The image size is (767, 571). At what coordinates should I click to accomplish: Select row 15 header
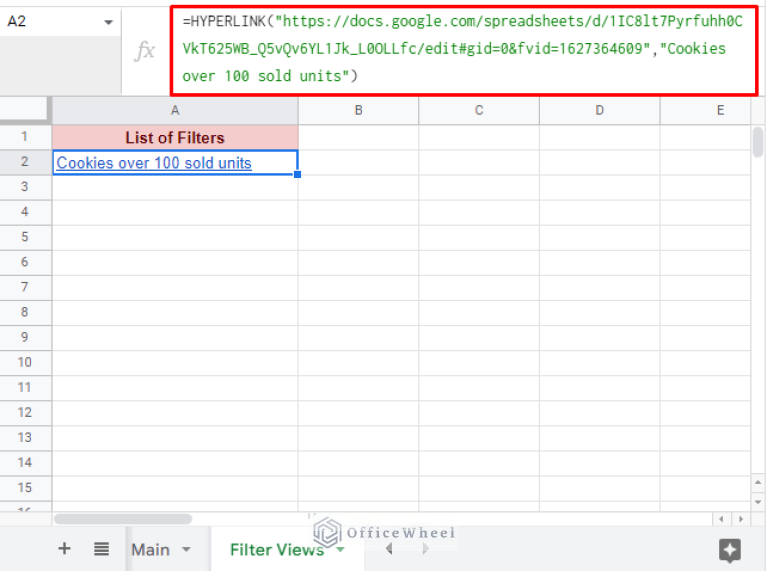(x=24, y=488)
